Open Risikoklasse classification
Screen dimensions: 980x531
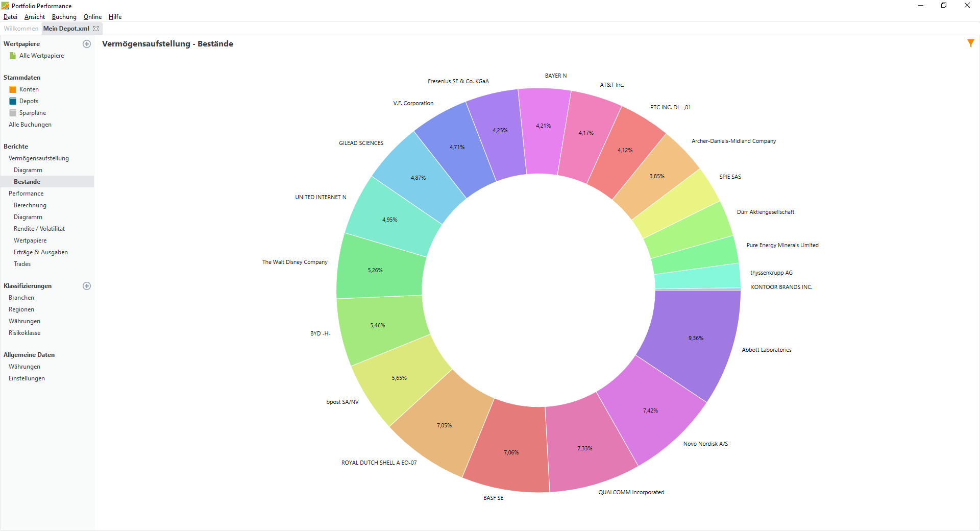(24, 333)
